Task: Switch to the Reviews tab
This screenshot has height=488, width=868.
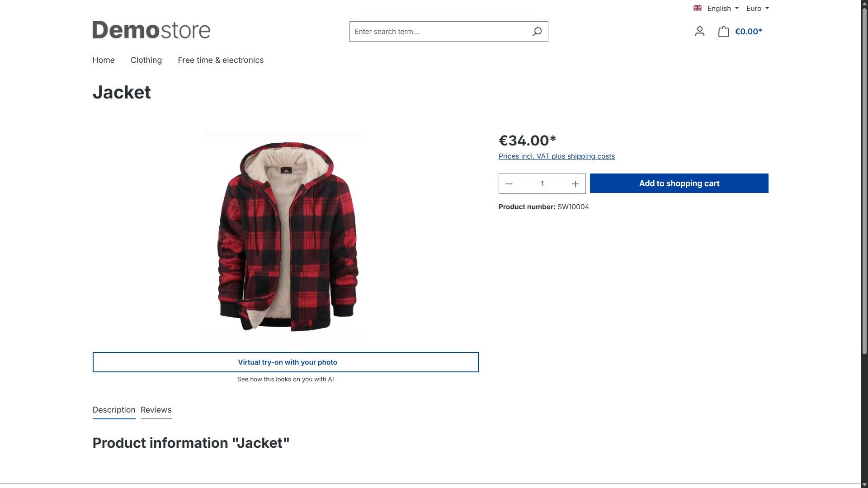Action: 156,410
